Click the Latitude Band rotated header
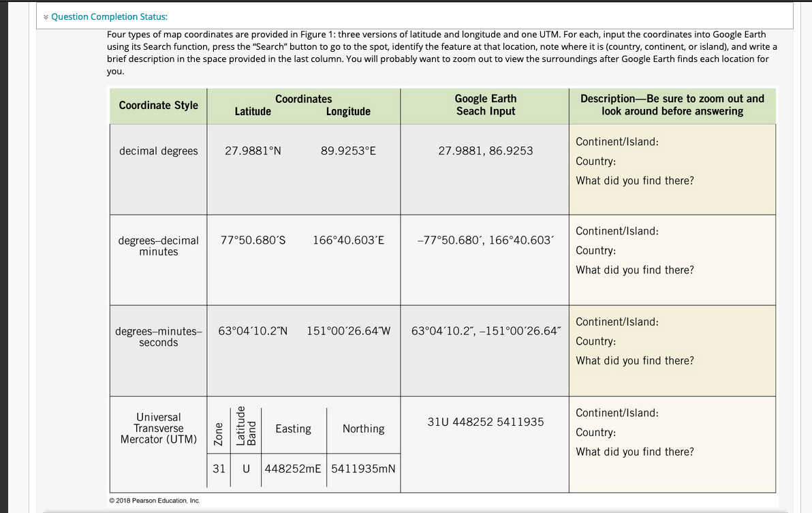The width and height of the screenshot is (812, 513). click(246, 426)
